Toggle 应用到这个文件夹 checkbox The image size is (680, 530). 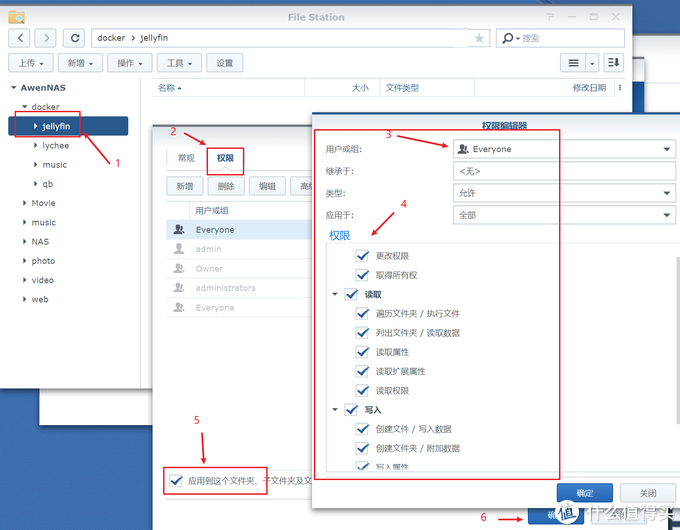coord(177,481)
